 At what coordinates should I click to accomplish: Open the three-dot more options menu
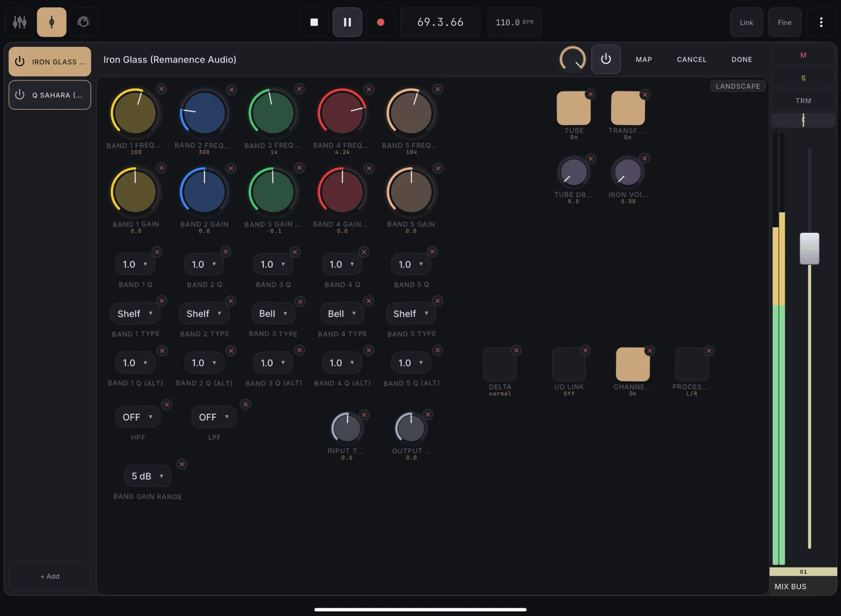click(x=821, y=22)
